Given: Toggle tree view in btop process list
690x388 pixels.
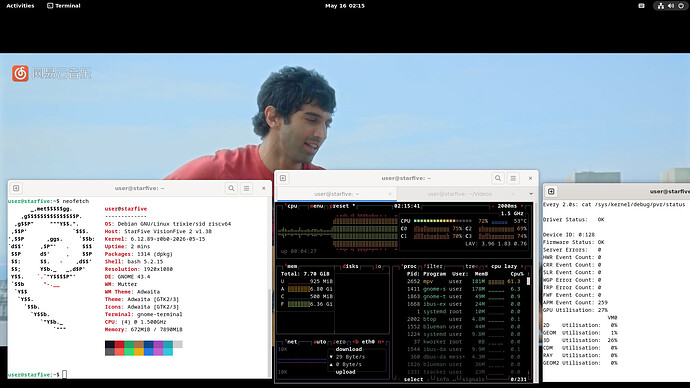Looking at the screenshot, I should pos(471,266).
